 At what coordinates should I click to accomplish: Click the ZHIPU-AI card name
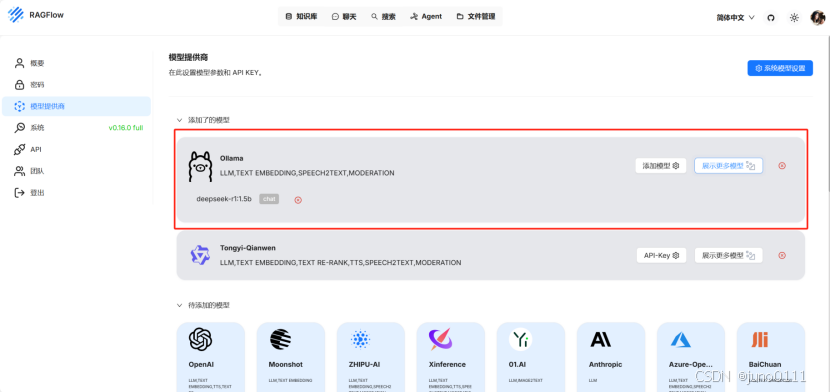coord(365,364)
